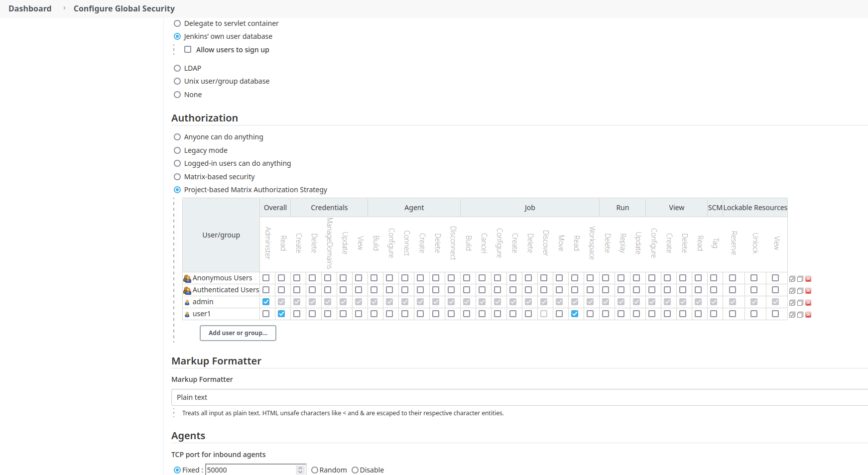Image resolution: width=868 pixels, height=475 pixels.
Task: Select all permissions for admin row
Action: click(x=792, y=303)
